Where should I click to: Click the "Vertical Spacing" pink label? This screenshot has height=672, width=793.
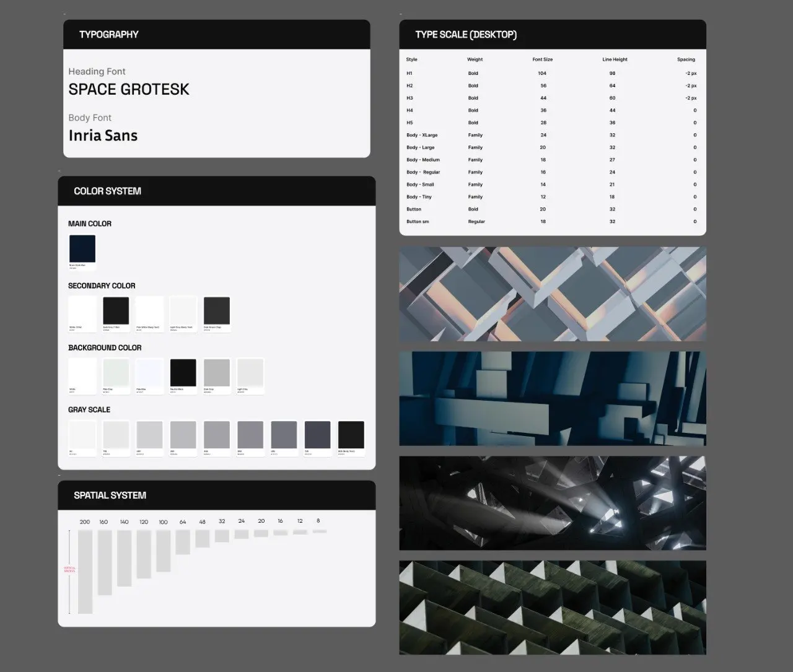pyautogui.click(x=69, y=569)
